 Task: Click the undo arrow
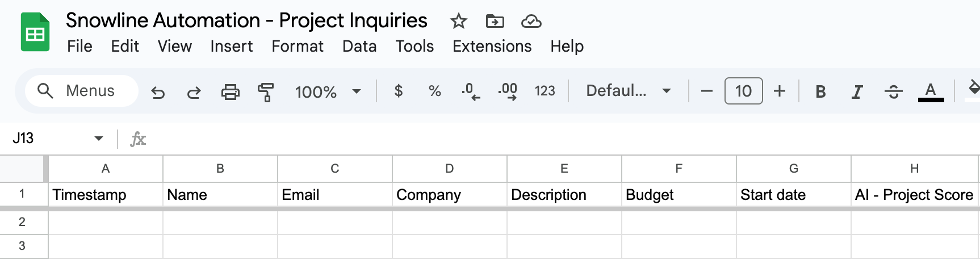[158, 91]
